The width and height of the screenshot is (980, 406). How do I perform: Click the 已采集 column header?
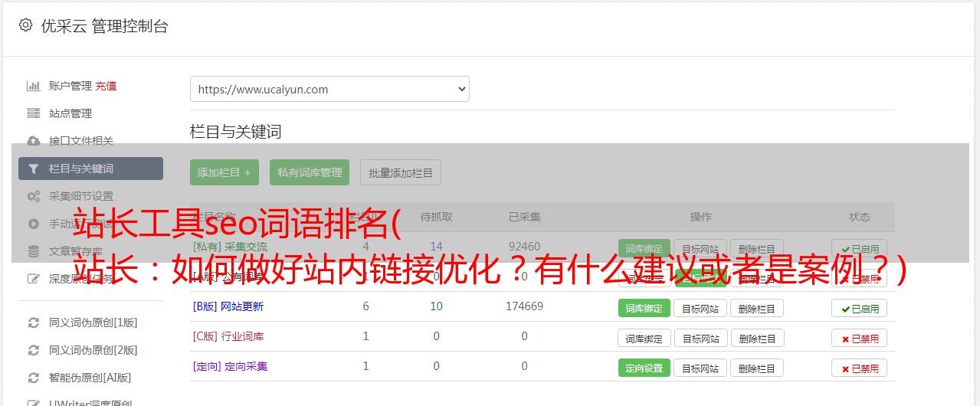pos(525,217)
